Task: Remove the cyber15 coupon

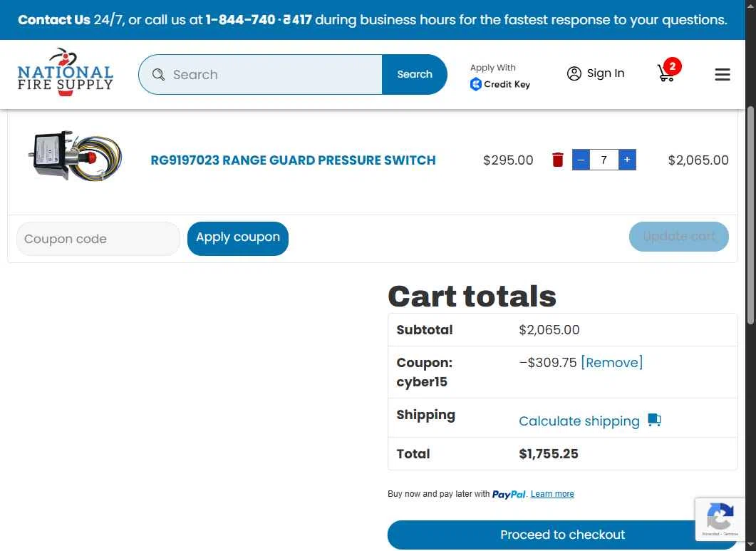Action: 611,362
